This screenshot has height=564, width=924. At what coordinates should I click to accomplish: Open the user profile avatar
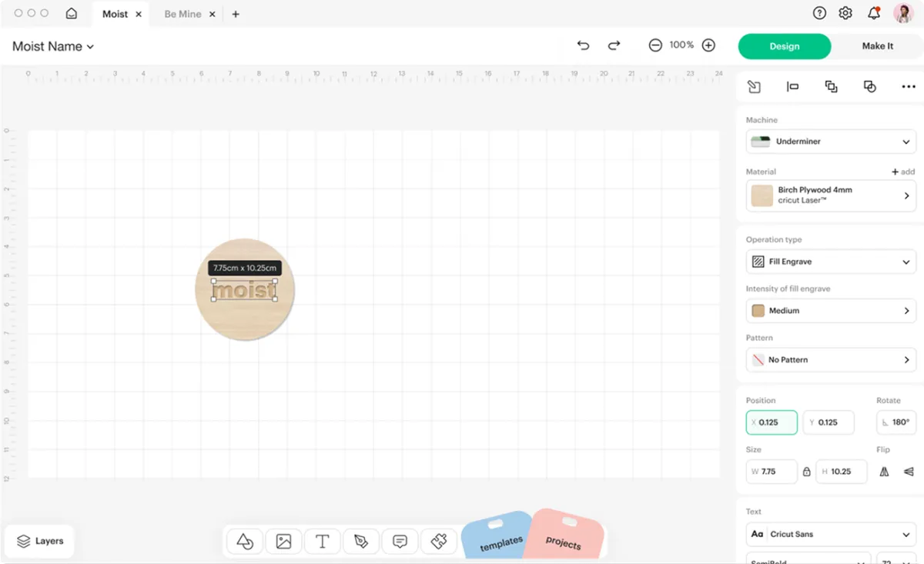pyautogui.click(x=903, y=13)
